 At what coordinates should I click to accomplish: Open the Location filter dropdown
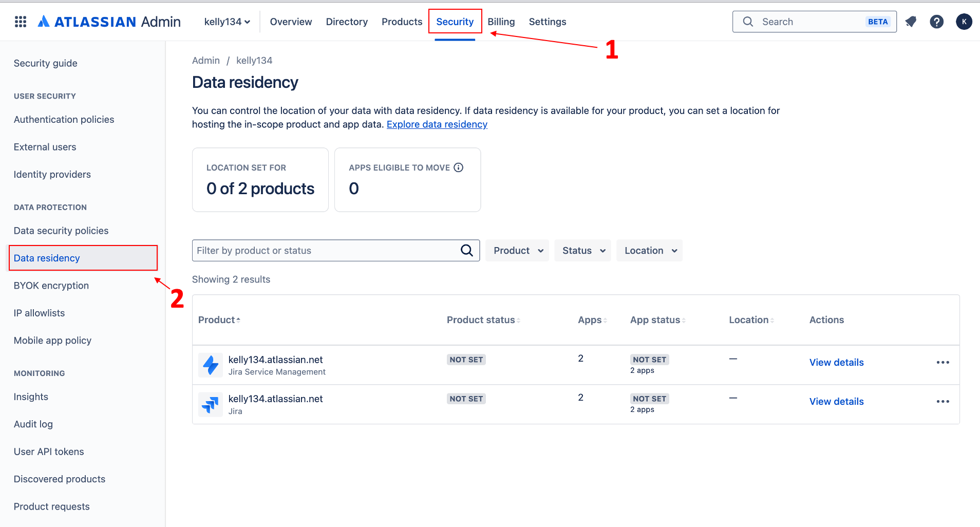click(650, 251)
